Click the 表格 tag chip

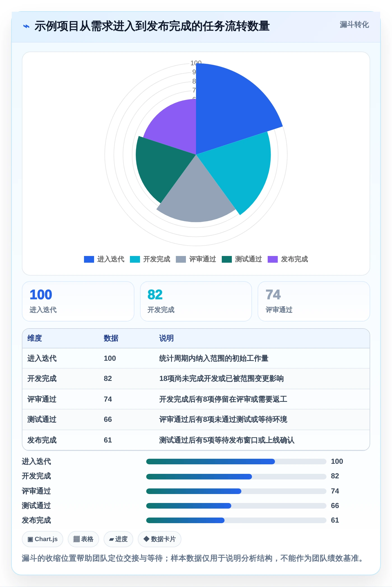coord(83,539)
